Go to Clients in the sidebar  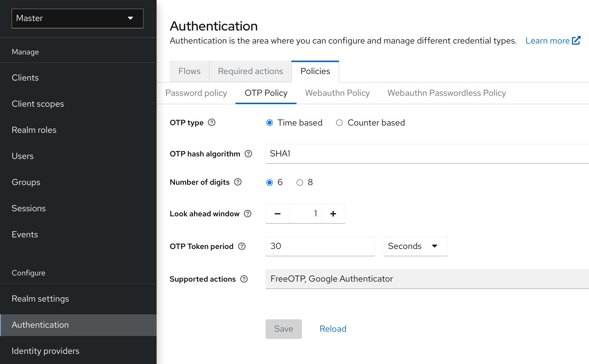coord(78,78)
